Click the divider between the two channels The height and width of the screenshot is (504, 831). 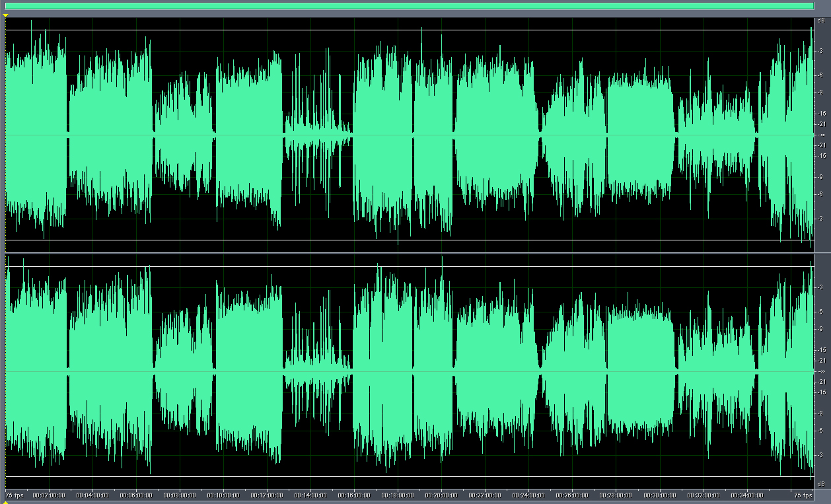pyautogui.click(x=410, y=252)
